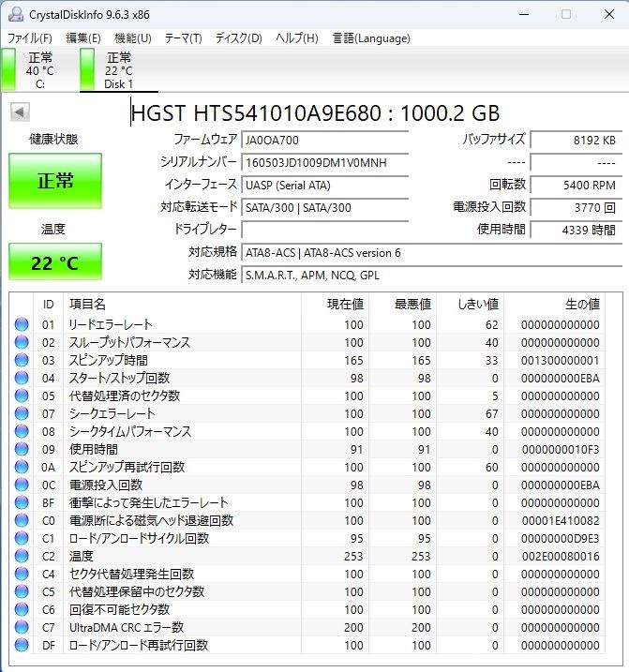
Task: Select the シークエラーレート attribute name
Action: pos(112,413)
